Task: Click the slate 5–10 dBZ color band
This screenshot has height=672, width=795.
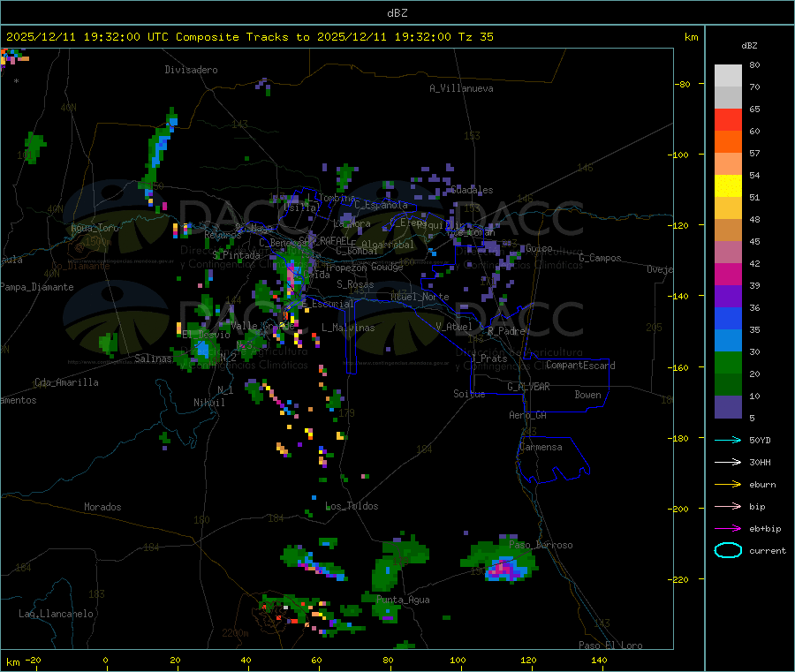Action: (728, 407)
